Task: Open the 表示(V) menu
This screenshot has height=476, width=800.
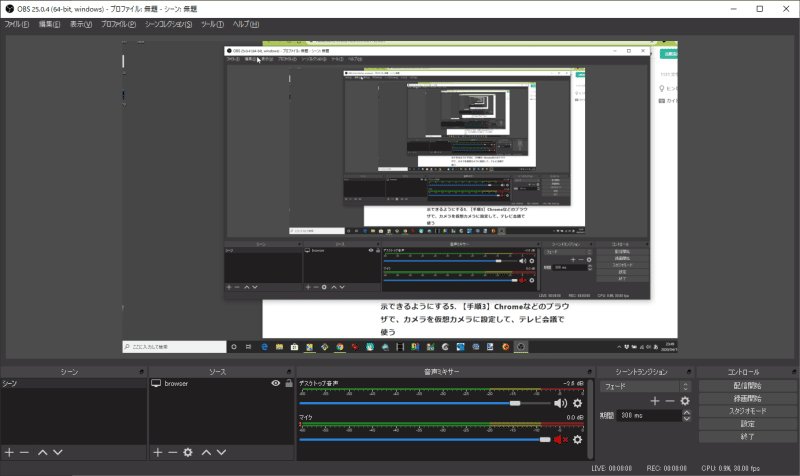Action: pos(81,24)
